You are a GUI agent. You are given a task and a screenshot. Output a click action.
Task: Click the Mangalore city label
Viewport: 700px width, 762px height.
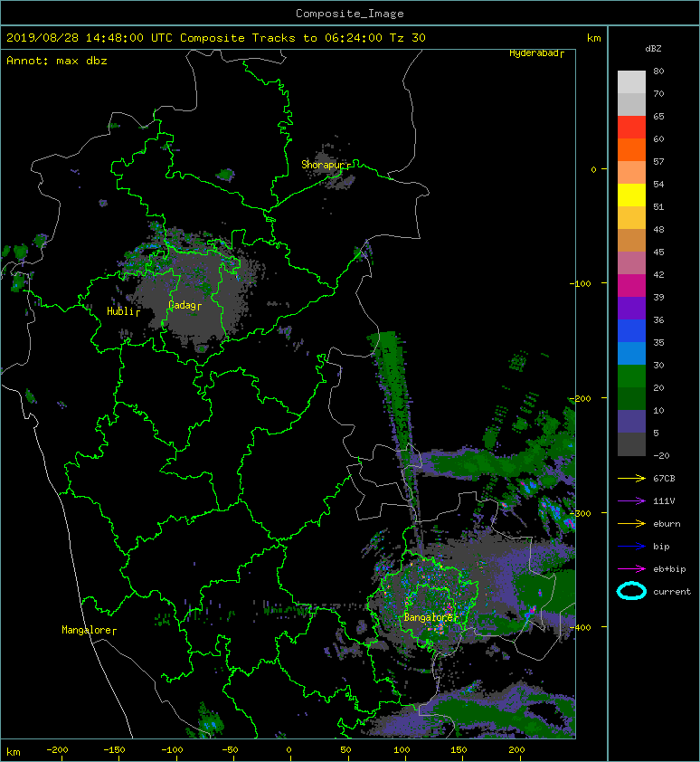[x=89, y=630]
